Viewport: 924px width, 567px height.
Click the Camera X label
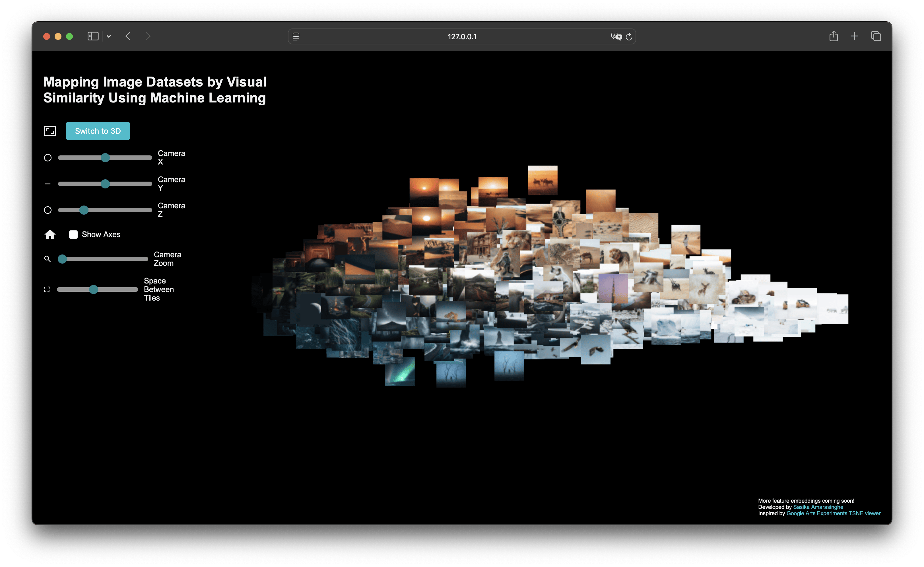pyautogui.click(x=171, y=158)
